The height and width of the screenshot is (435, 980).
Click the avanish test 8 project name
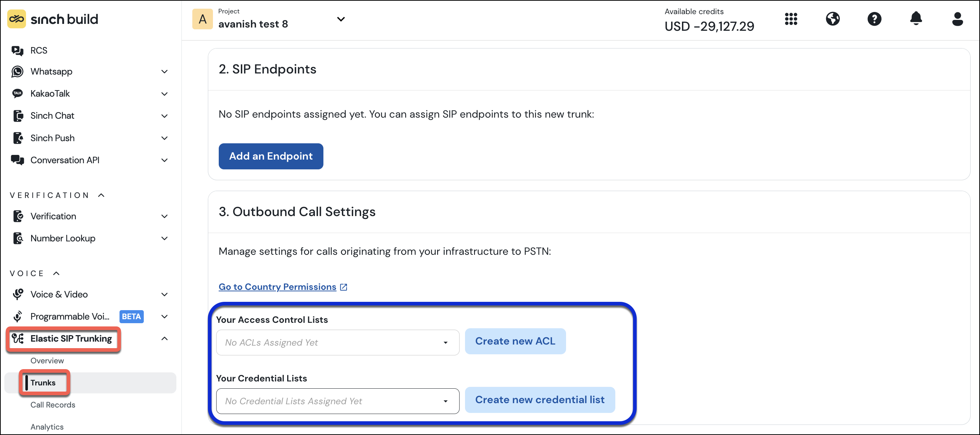253,24
